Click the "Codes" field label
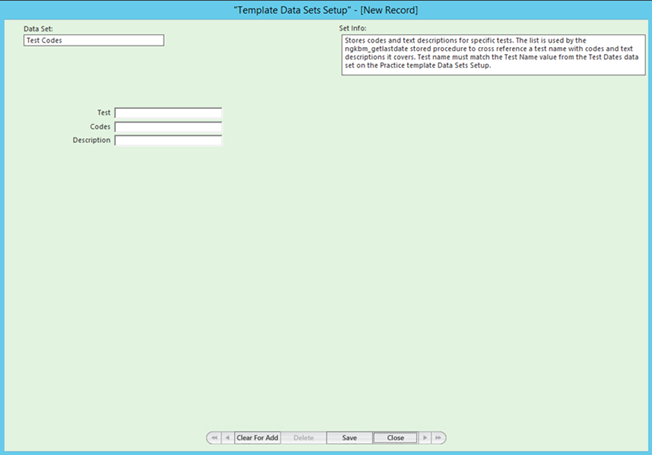The image size is (652, 455). click(100, 126)
